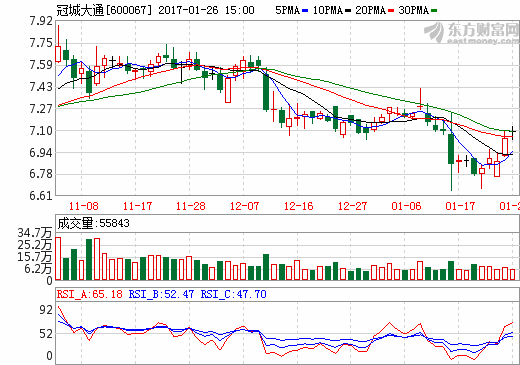This screenshot has height=365, width=520.
Task: Click the 25.2万 volume axis label
Action: click(x=35, y=245)
